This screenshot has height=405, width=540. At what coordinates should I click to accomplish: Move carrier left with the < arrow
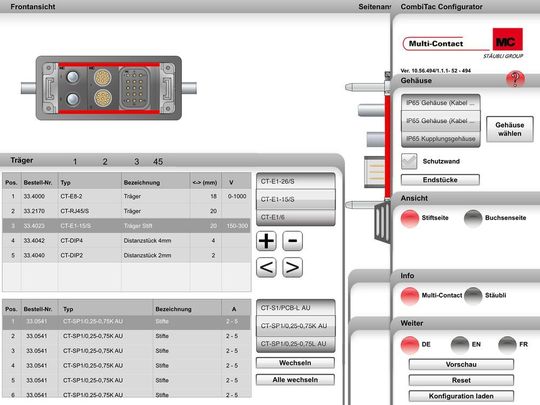pos(266,267)
